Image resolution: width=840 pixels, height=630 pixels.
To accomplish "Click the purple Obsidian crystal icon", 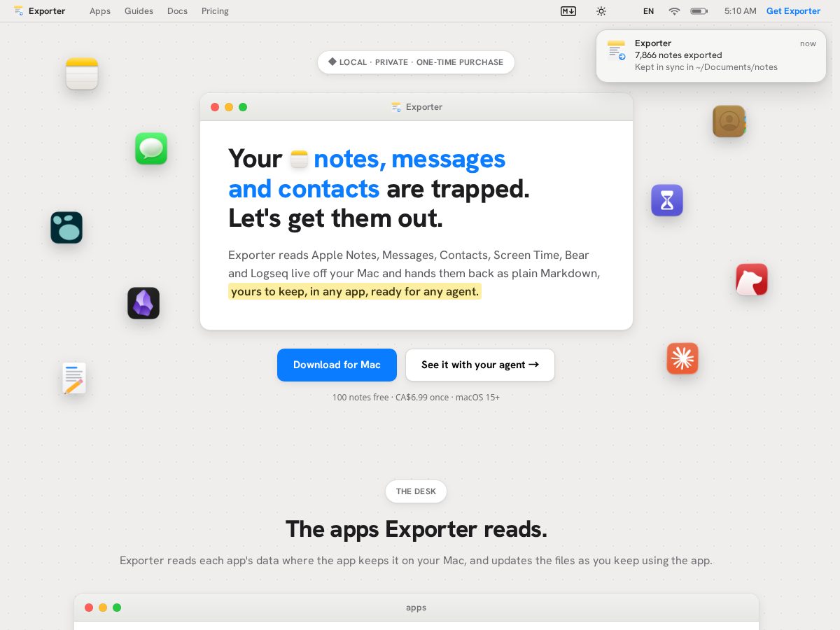I will point(143,303).
